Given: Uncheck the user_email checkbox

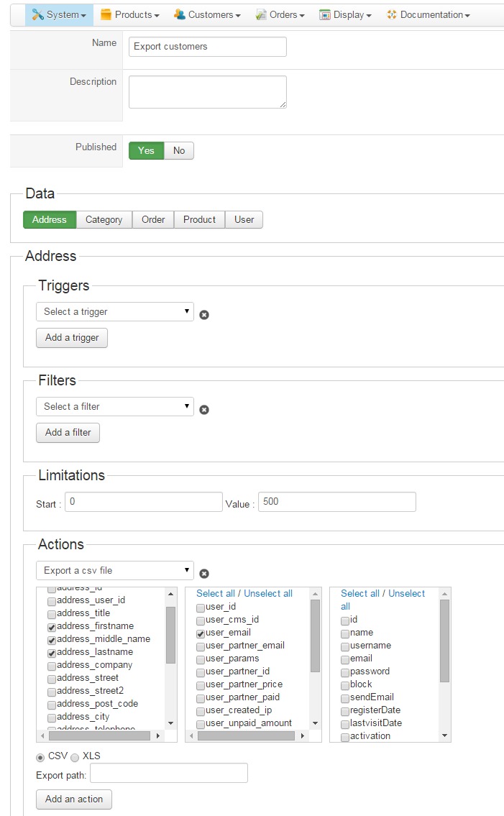Looking at the screenshot, I should [201, 634].
